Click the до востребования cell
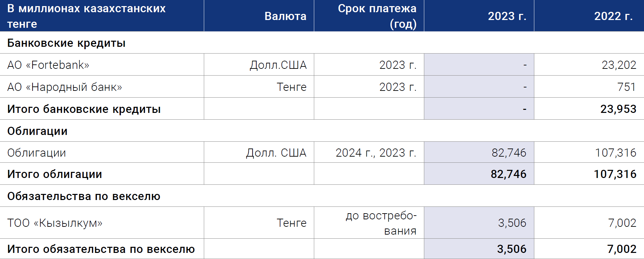644x259 pixels. [381, 223]
